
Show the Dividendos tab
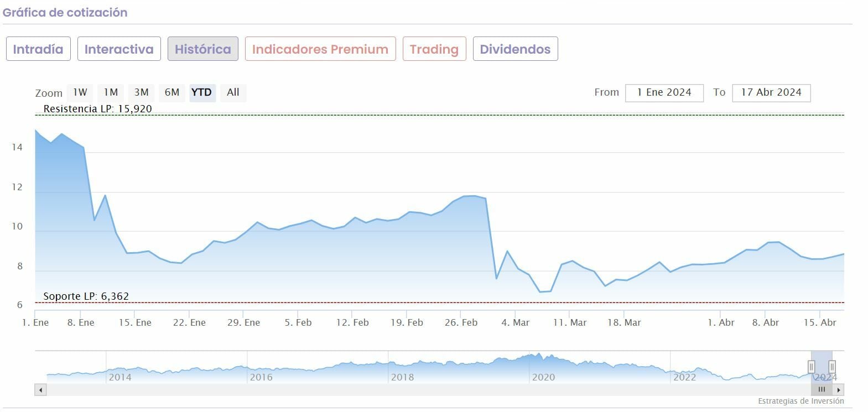pos(515,49)
